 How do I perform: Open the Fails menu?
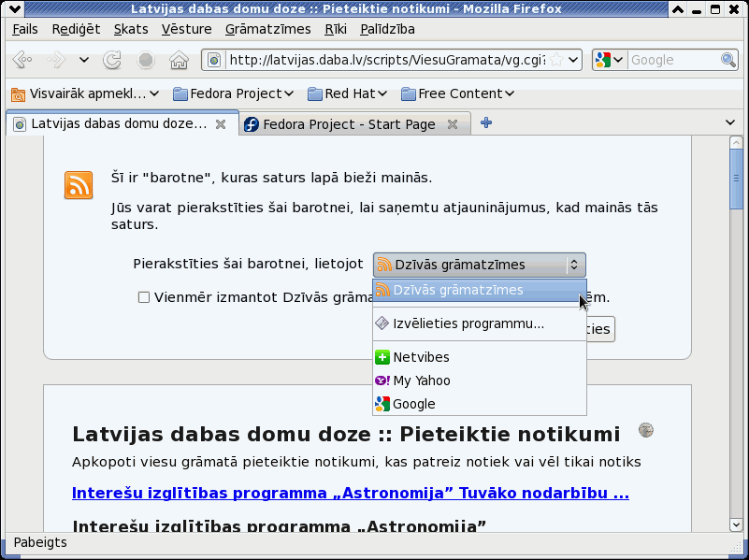[x=25, y=29]
